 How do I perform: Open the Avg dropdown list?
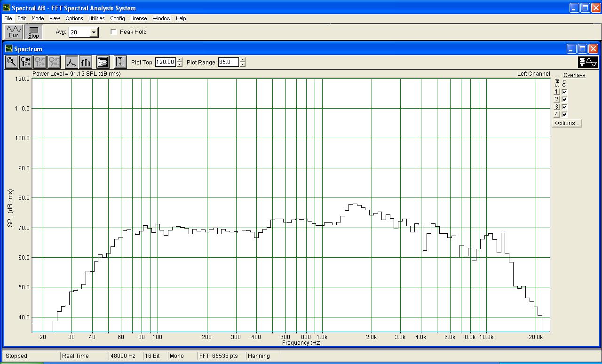(94, 32)
